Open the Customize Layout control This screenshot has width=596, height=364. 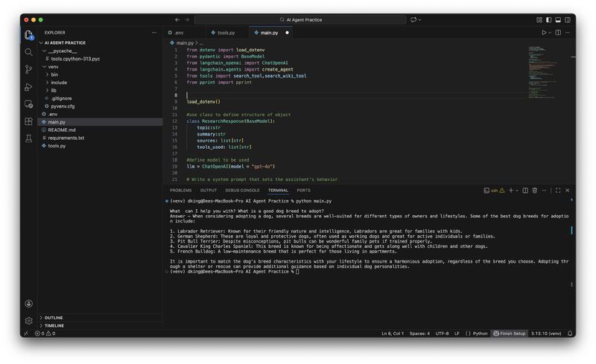tap(539, 20)
